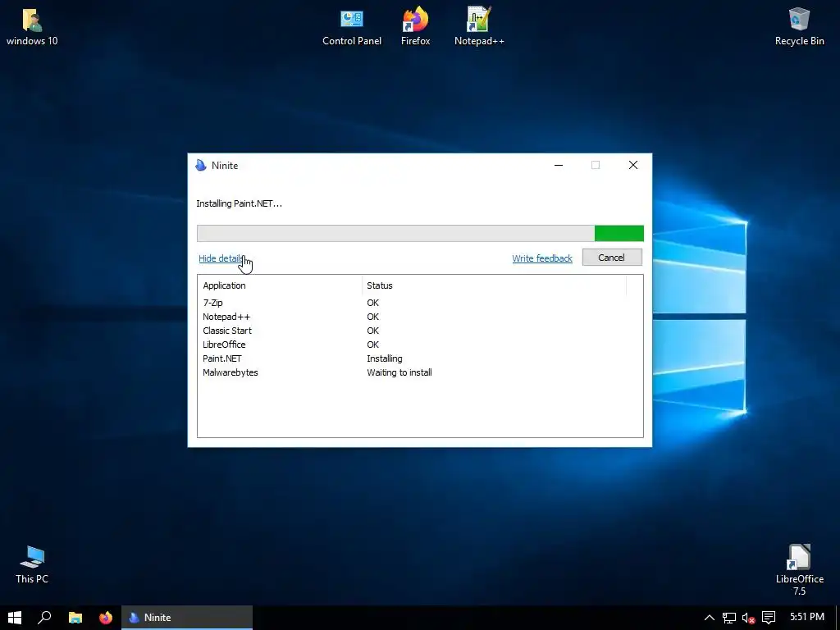Screen dimensions: 840x630
Task: Launch Firefox from the taskbar
Action: pos(106,618)
